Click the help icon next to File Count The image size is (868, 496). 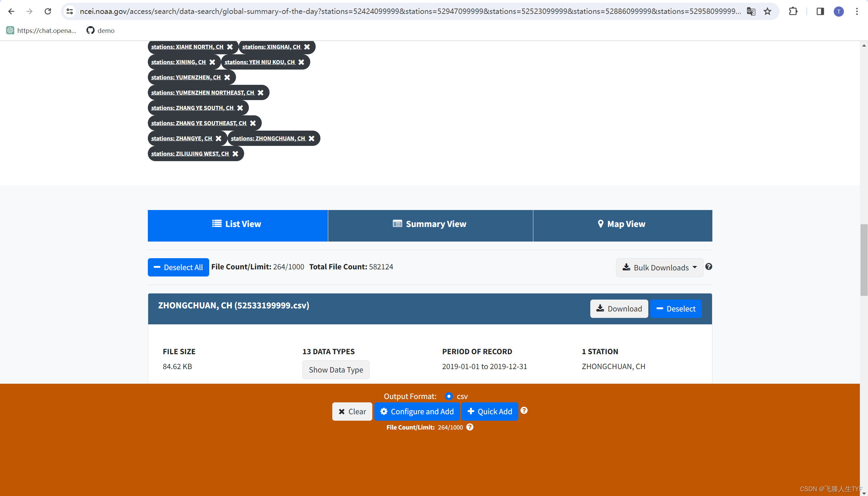click(470, 427)
